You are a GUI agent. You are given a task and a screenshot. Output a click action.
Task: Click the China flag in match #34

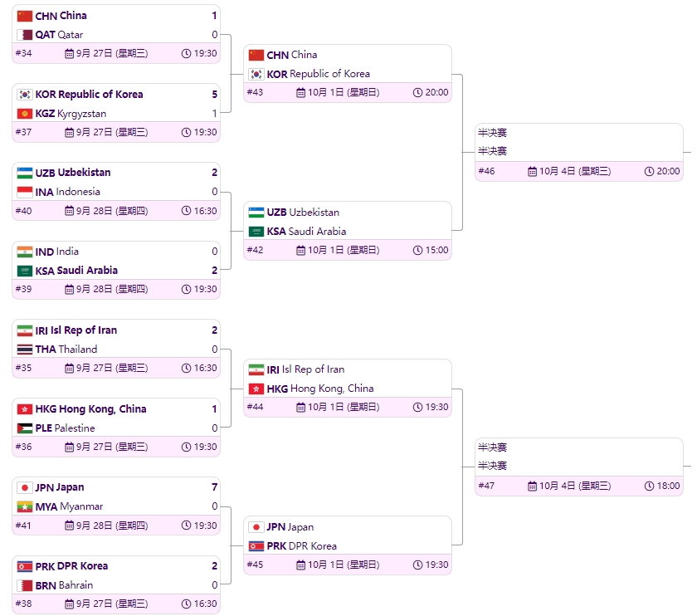point(24,16)
